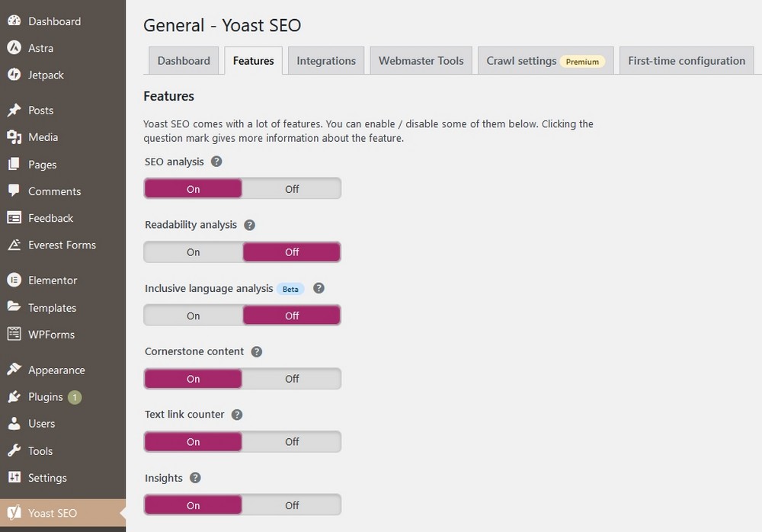Click Readability analysis question mark icon

pyautogui.click(x=249, y=225)
